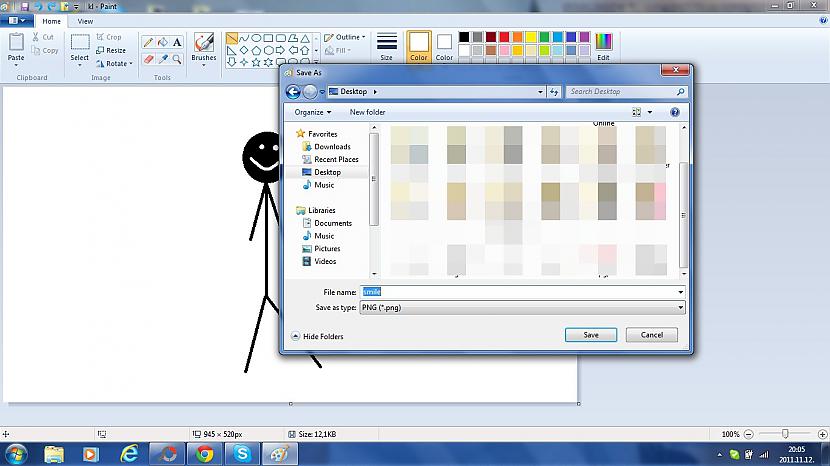
Task: Click Hide Folders in Save As dialog
Action: coord(318,336)
